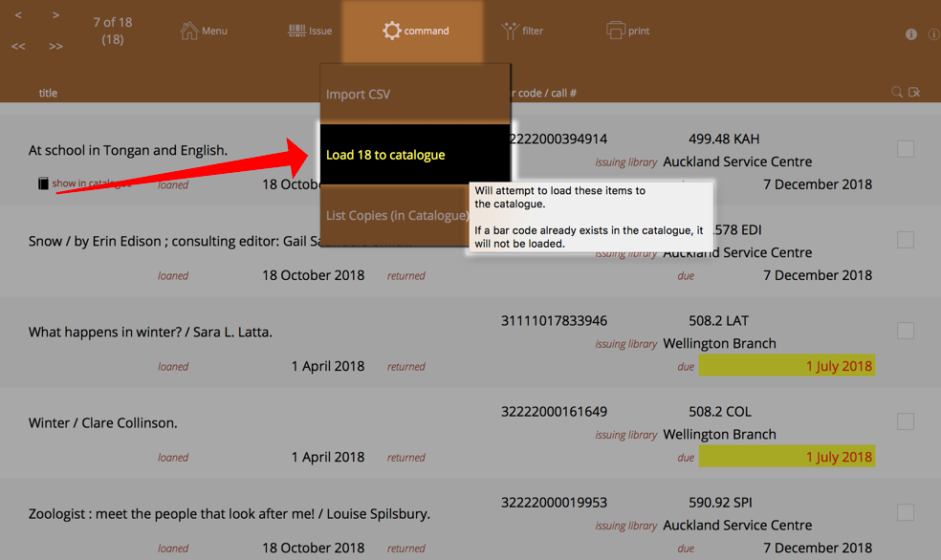Tick checkbox for Winter / Clare Collinson
Viewport: 941px width, 560px height.
coord(906,421)
